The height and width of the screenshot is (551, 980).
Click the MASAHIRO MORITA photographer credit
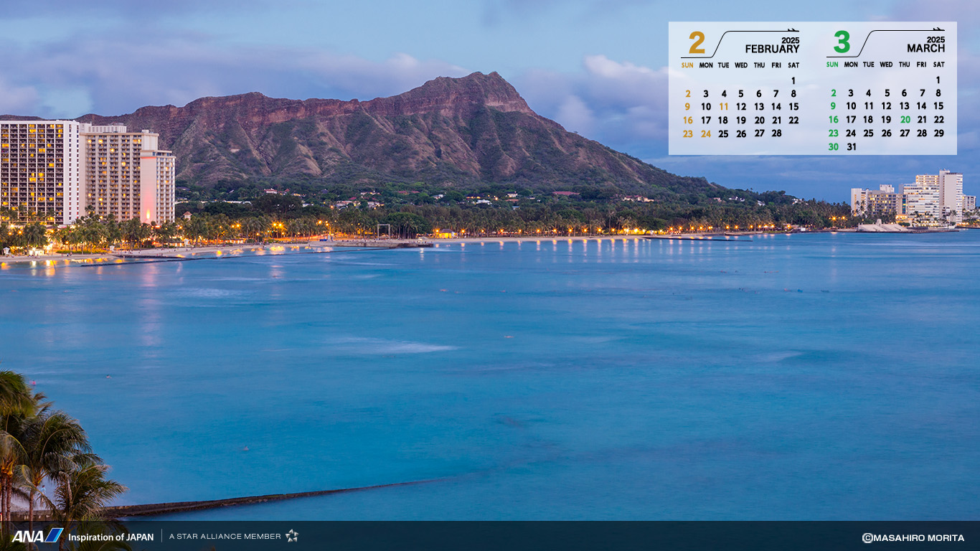pyautogui.click(x=918, y=538)
